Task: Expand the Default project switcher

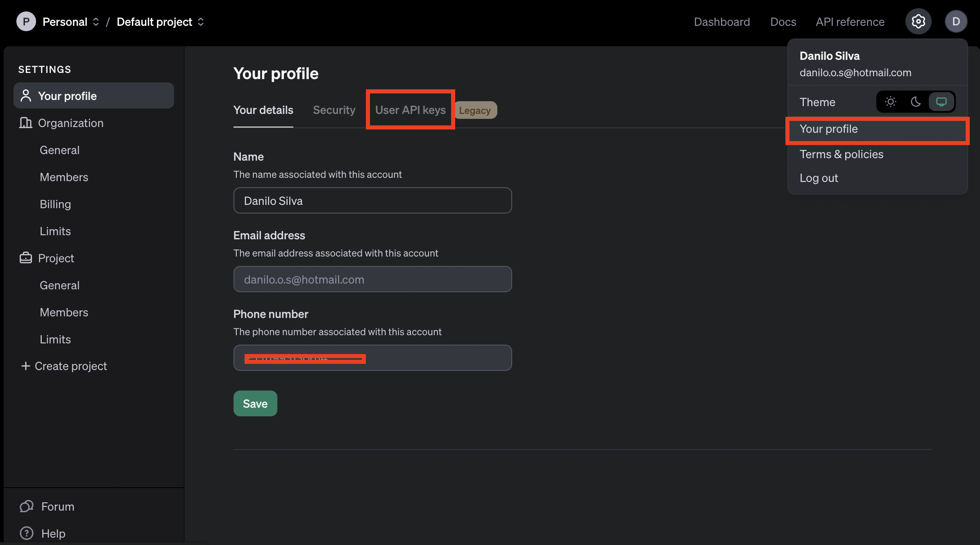Action: pyautogui.click(x=200, y=22)
